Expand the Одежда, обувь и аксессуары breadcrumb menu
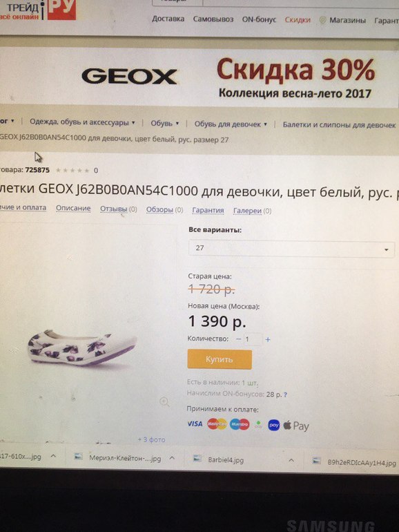 (133, 122)
